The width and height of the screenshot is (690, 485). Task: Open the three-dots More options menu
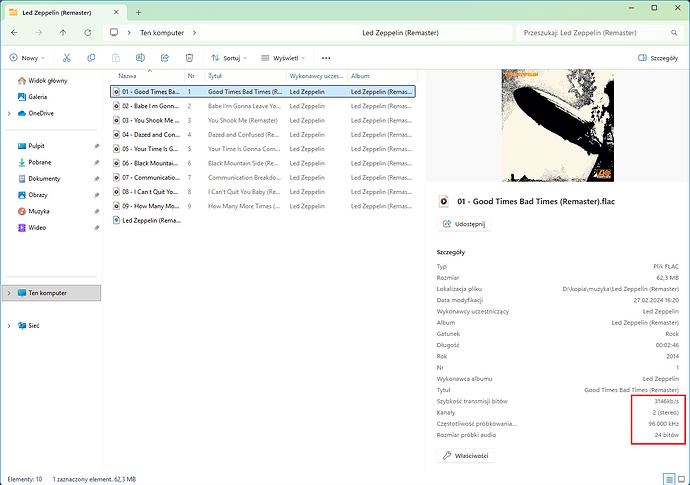[326, 58]
